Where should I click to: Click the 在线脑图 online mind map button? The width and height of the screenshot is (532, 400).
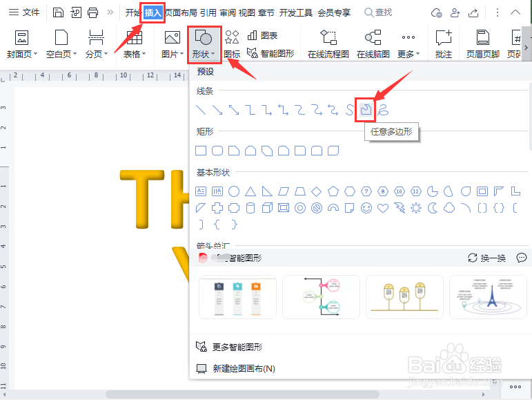click(x=373, y=44)
